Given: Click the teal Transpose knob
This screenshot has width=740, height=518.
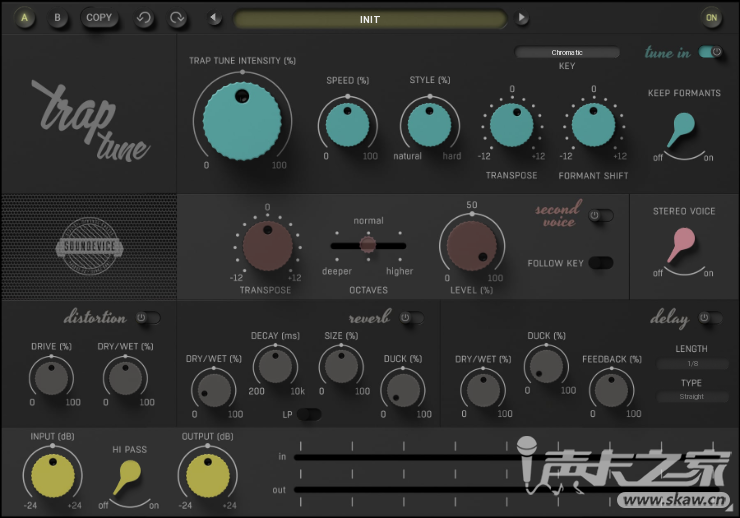Looking at the screenshot, I should [512, 126].
